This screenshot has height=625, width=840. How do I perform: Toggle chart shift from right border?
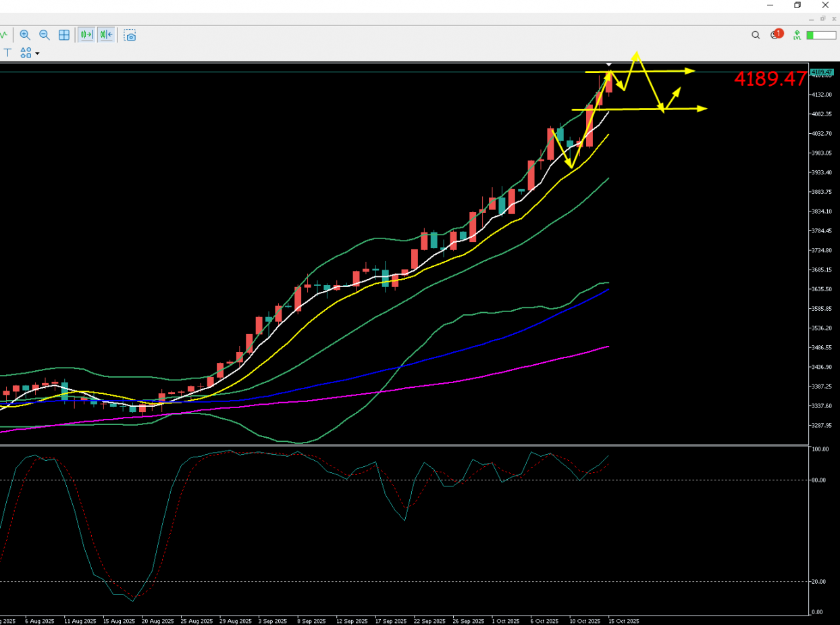tap(106, 35)
